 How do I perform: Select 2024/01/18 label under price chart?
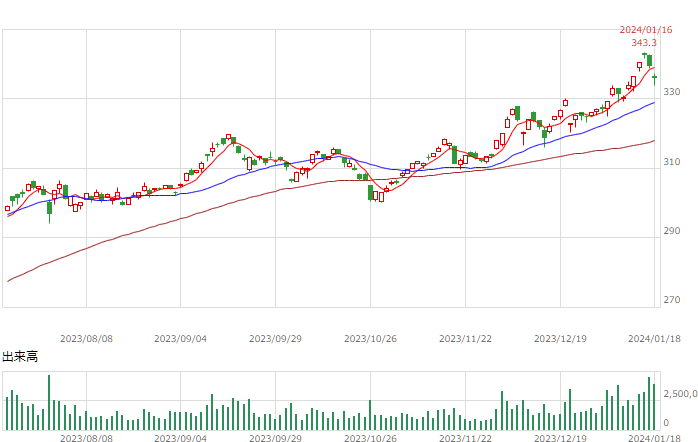(654, 339)
